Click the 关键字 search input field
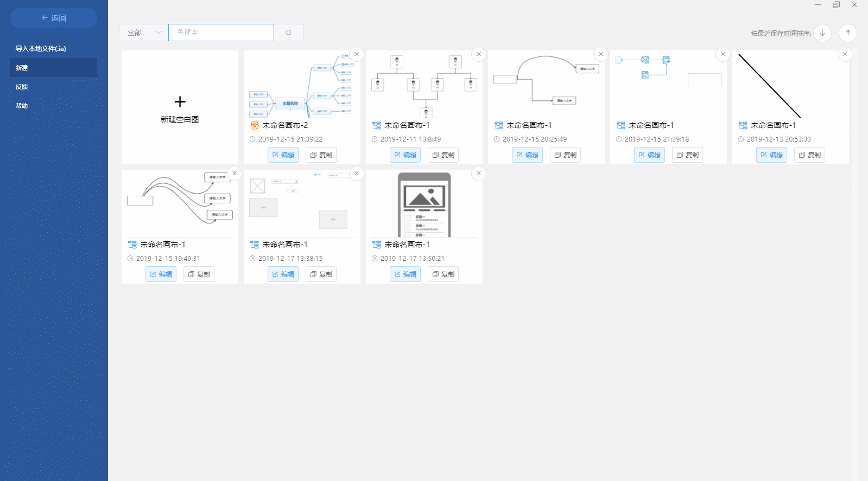Viewport: 868px width, 481px height. [221, 33]
